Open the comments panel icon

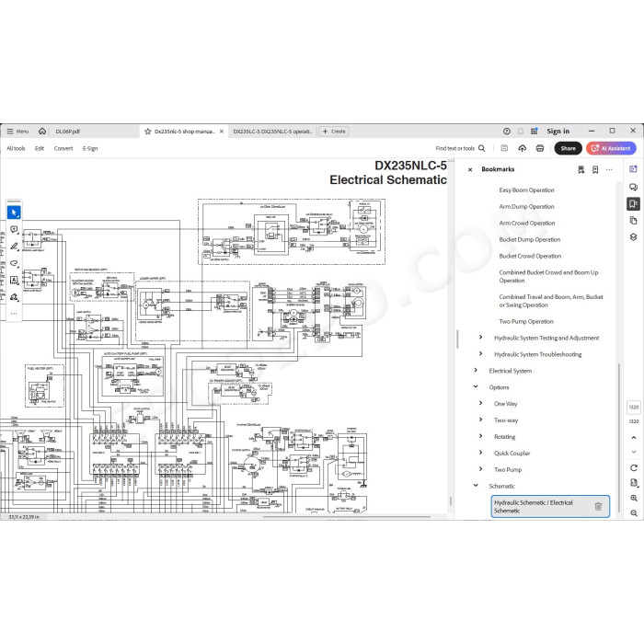[x=633, y=188]
